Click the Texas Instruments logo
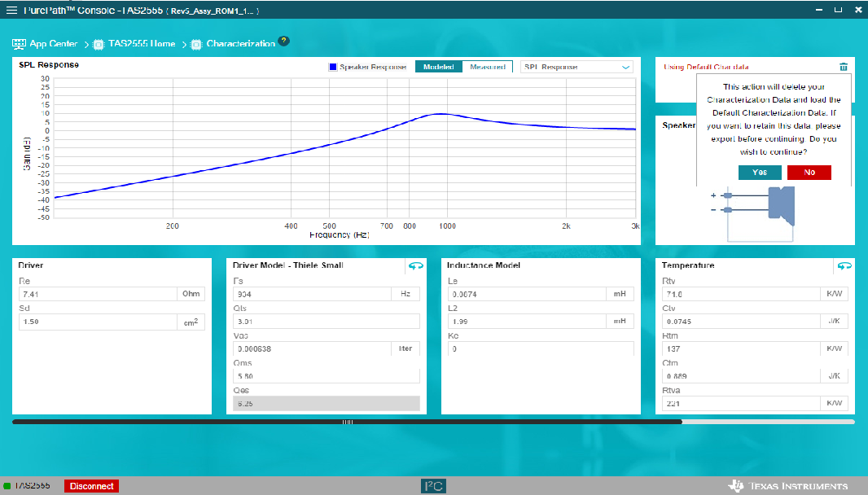 [x=787, y=486]
